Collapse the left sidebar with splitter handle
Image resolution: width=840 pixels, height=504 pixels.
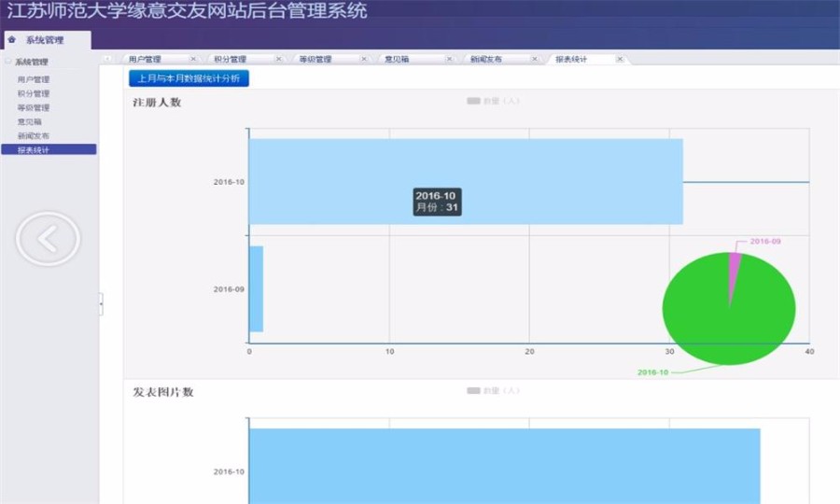(x=101, y=303)
